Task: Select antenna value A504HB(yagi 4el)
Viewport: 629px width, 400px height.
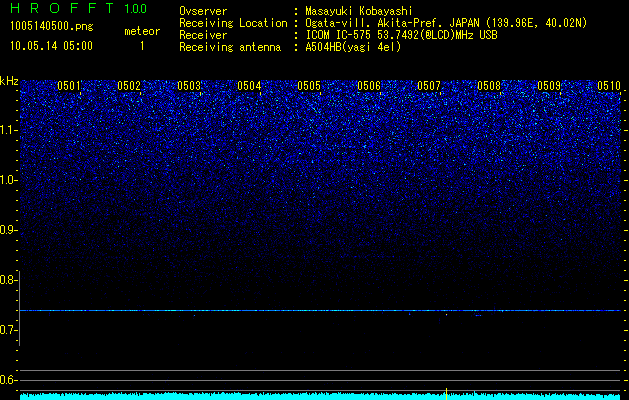Action: click(353, 47)
